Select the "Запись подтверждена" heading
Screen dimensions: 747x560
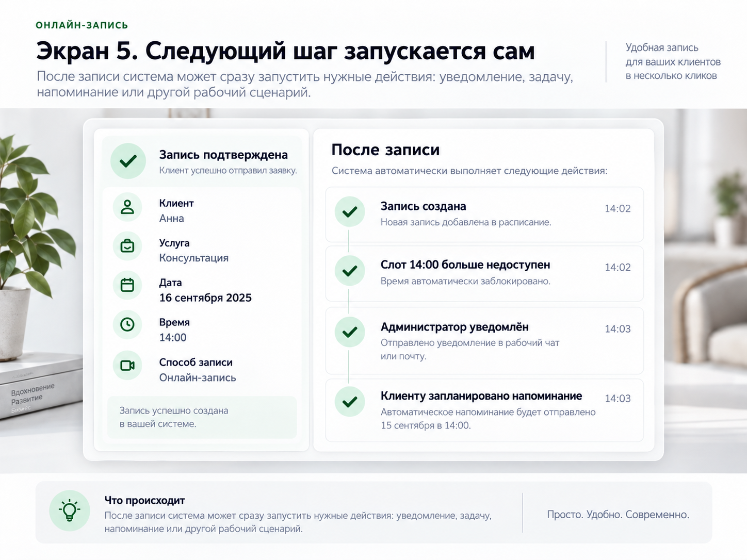click(x=223, y=155)
